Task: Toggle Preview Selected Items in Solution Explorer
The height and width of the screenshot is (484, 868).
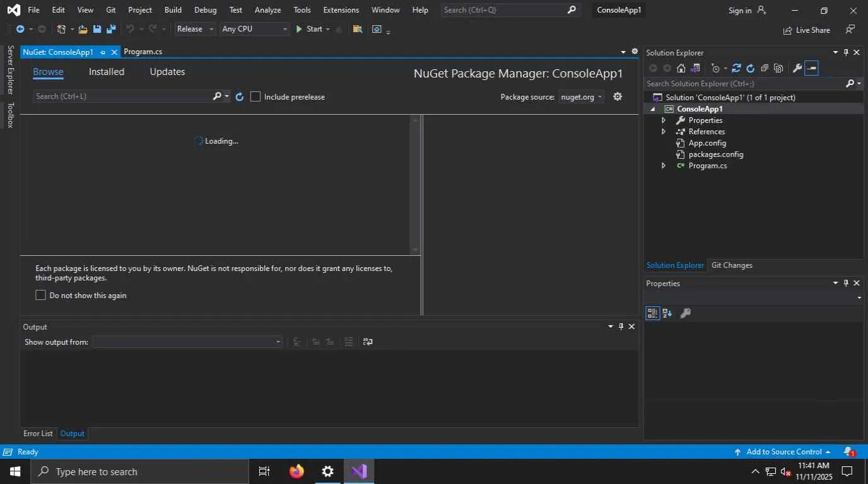Action: tap(812, 68)
